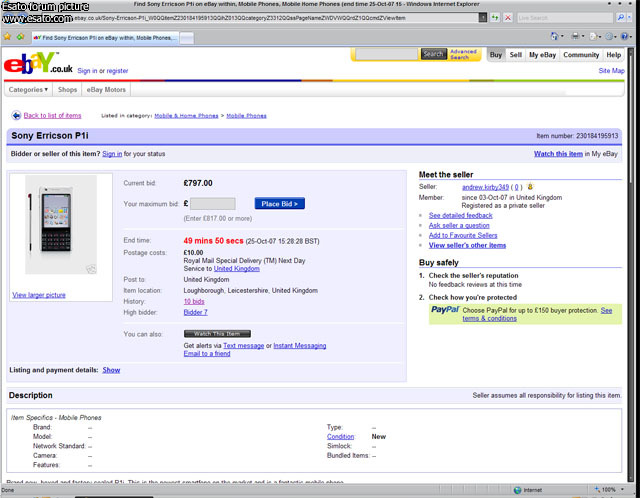Click the View larger picture link
640x498 pixels.
pos(39,295)
